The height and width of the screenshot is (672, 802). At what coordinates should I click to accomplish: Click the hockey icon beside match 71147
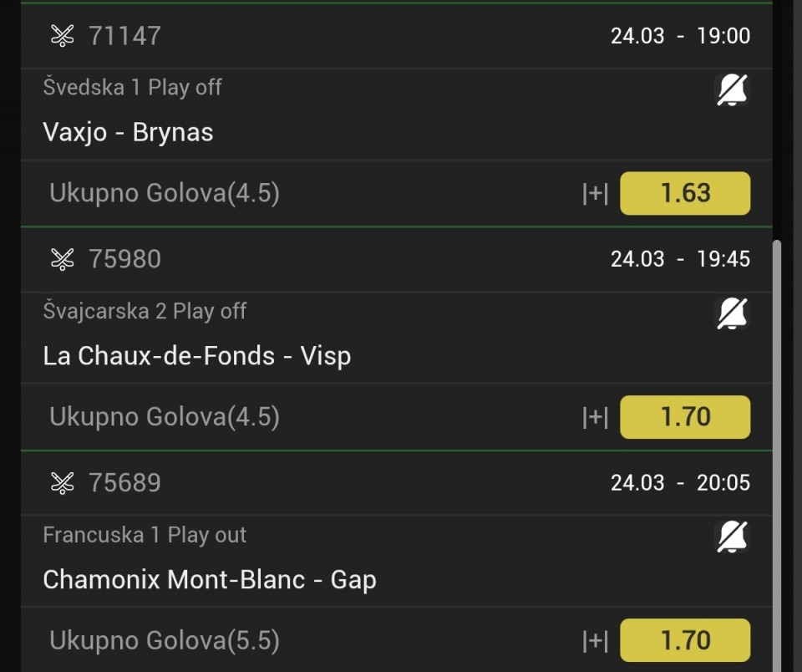click(63, 36)
